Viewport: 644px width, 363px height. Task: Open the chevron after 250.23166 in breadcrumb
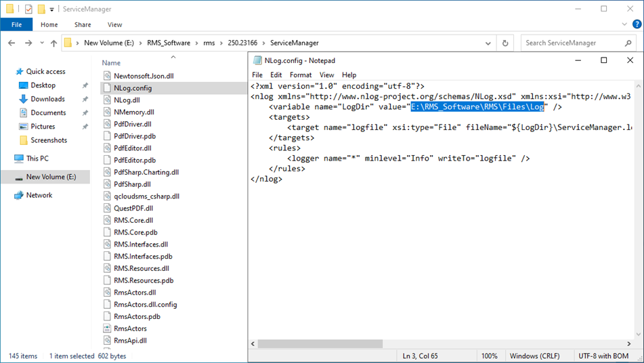pos(263,43)
